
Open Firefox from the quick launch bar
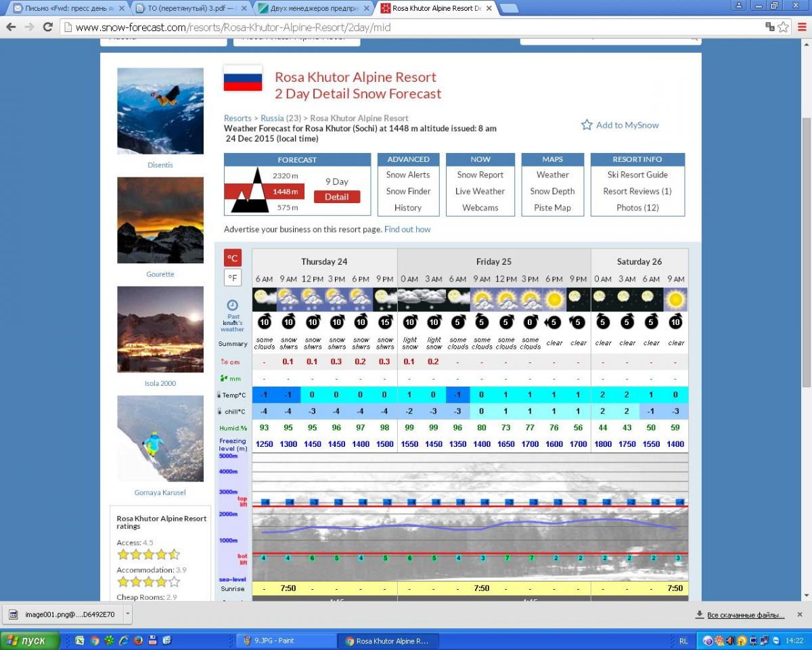(x=138, y=641)
